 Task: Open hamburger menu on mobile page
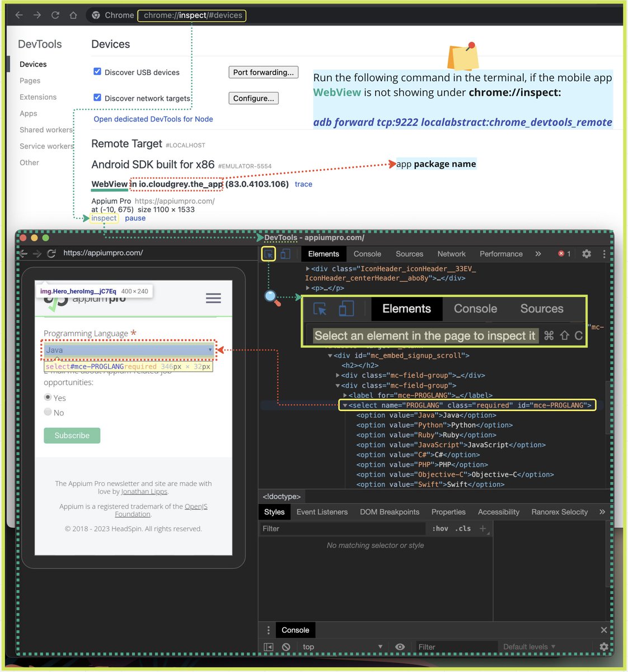point(213,298)
